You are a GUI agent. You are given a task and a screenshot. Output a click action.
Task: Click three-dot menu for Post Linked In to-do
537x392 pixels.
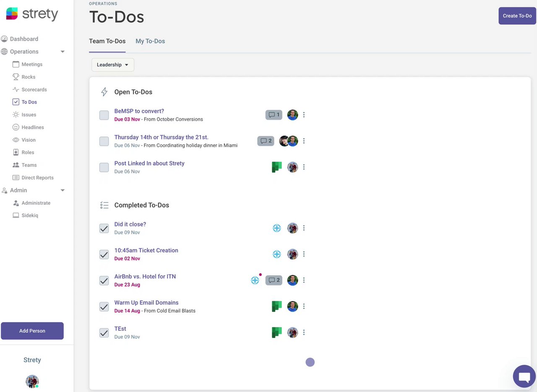pos(304,167)
